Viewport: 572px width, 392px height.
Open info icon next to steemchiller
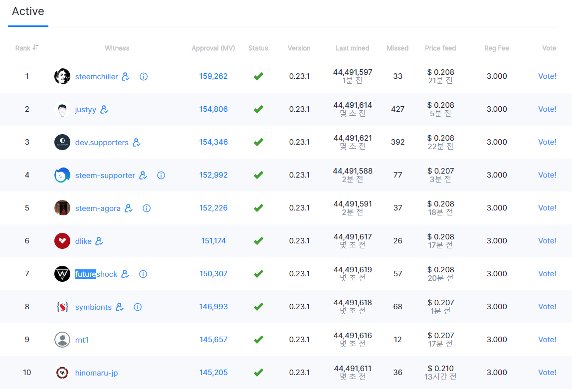click(143, 77)
